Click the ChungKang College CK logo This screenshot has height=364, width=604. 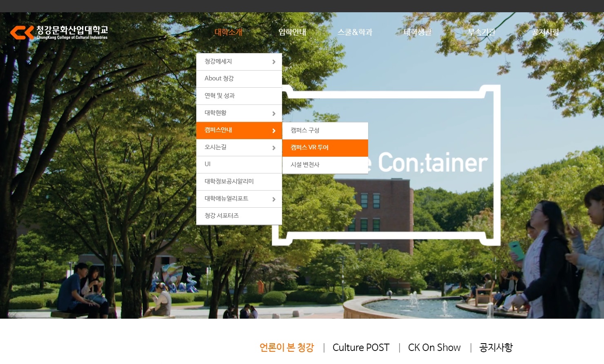59,32
